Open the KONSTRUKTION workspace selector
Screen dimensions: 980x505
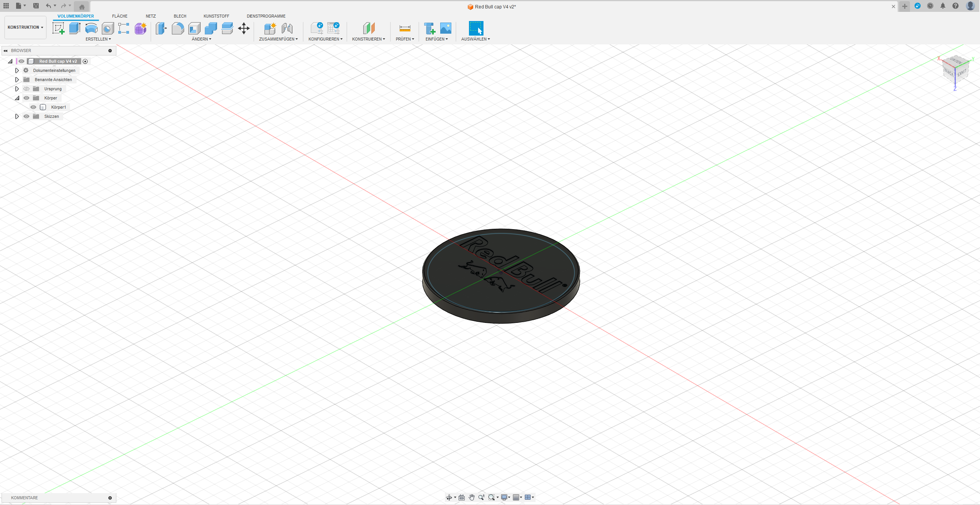(25, 27)
